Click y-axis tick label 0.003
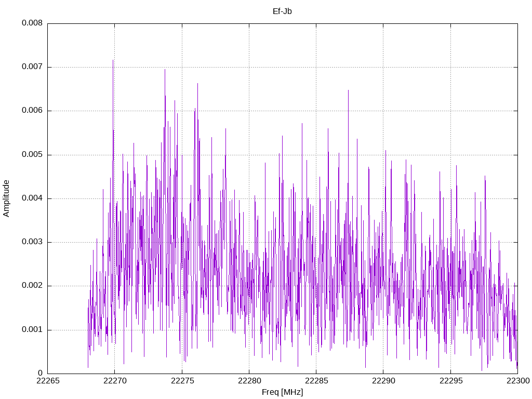 click(x=32, y=242)
